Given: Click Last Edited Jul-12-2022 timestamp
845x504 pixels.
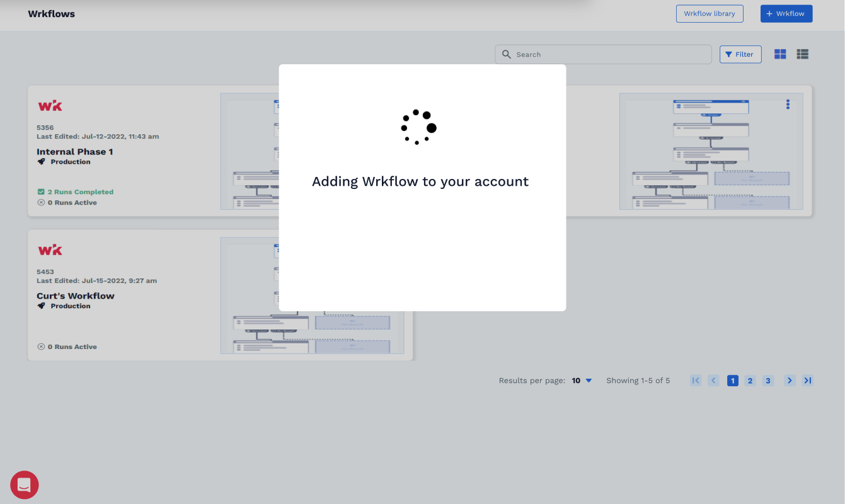Looking at the screenshot, I should [98, 137].
